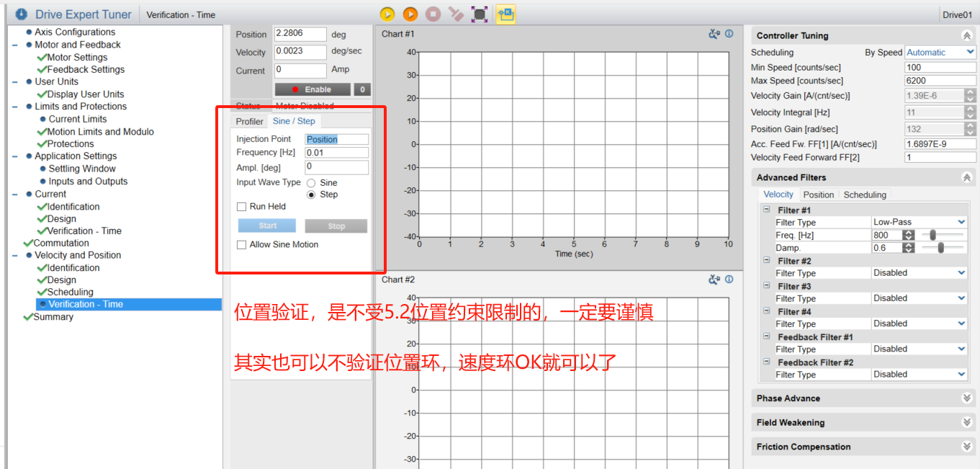Open the Scheduling By Speed dropdown
The height and width of the screenshot is (469, 980).
pos(940,52)
